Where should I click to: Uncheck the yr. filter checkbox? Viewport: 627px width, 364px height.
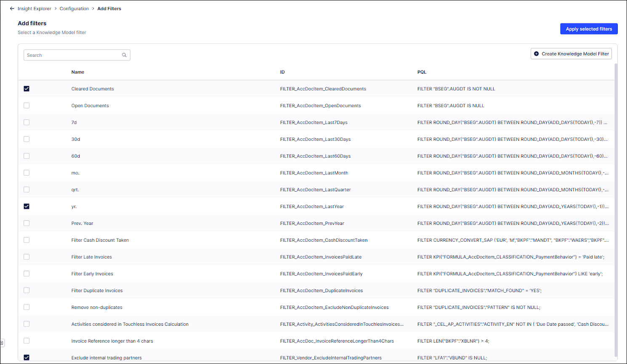tap(27, 206)
